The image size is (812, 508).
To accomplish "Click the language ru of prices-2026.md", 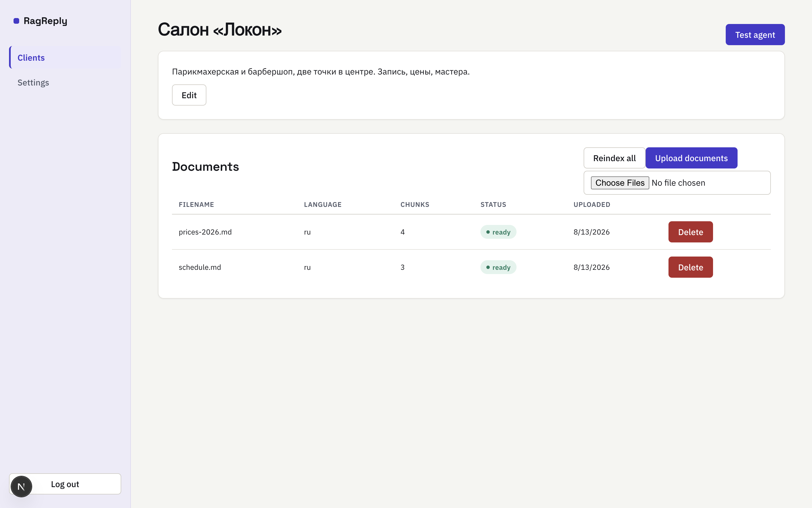I will [307, 232].
